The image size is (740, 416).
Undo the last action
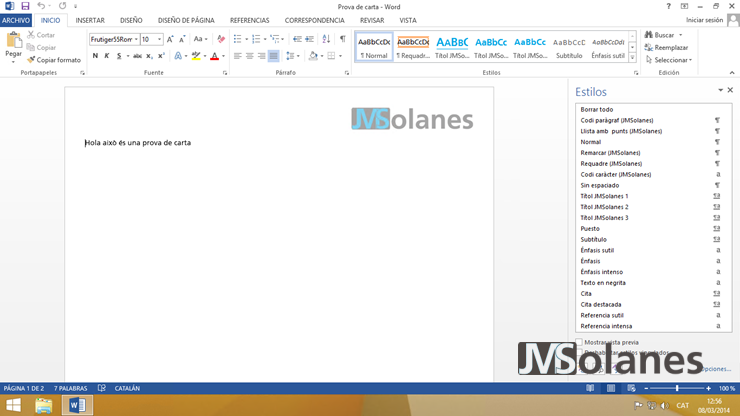(41, 6)
